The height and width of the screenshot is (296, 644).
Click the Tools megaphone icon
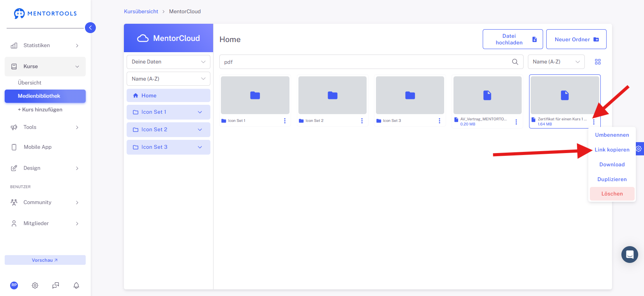click(14, 127)
